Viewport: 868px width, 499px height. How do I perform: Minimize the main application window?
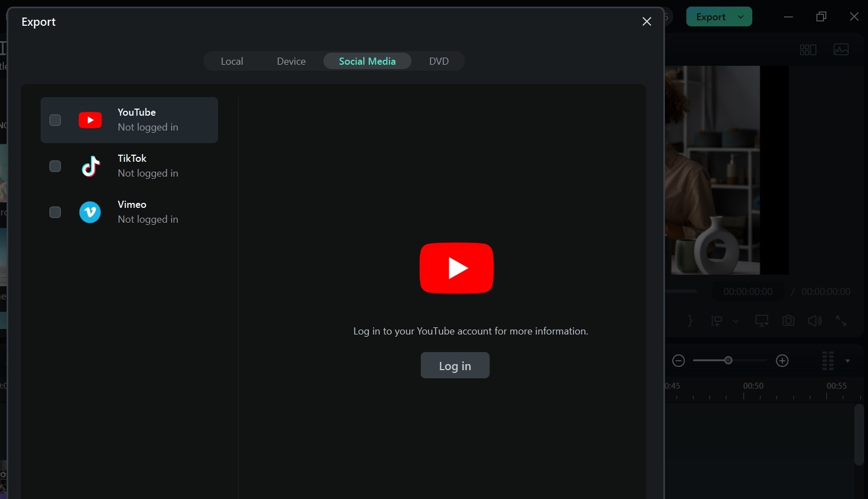point(788,17)
